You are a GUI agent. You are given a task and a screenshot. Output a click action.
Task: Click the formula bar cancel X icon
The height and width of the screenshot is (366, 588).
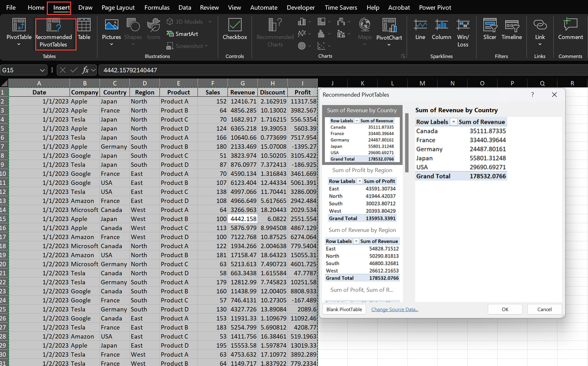coord(63,70)
